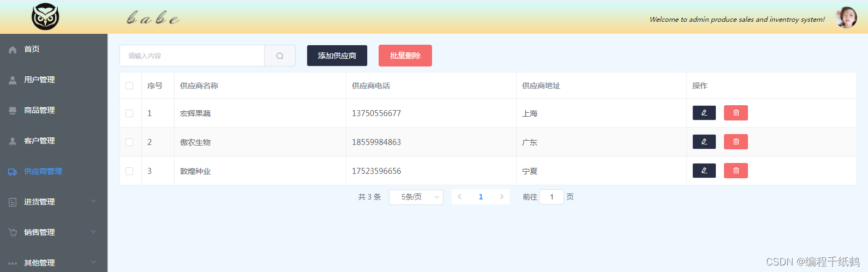This screenshot has height=272, width=868.
Task: Focus the 请输入内容 search field
Action: click(192, 56)
